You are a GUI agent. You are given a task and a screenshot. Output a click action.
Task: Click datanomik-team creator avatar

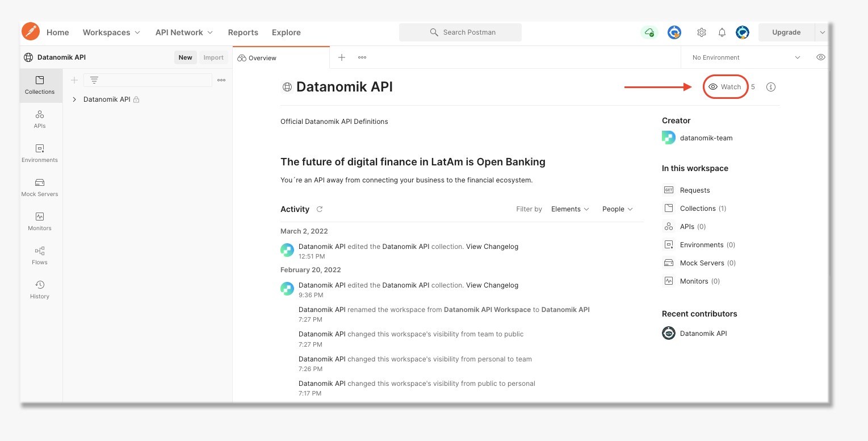[669, 138]
